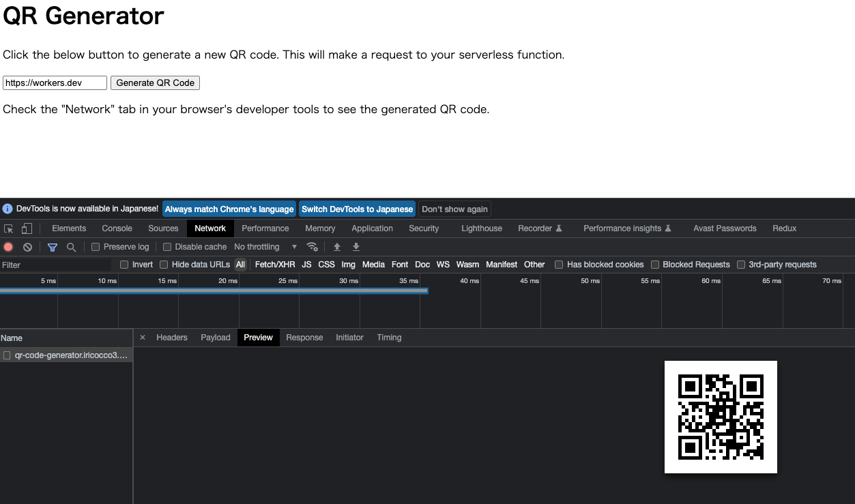Close the request details pane with X
Screen dimensions: 855x504
[x=143, y=338]
